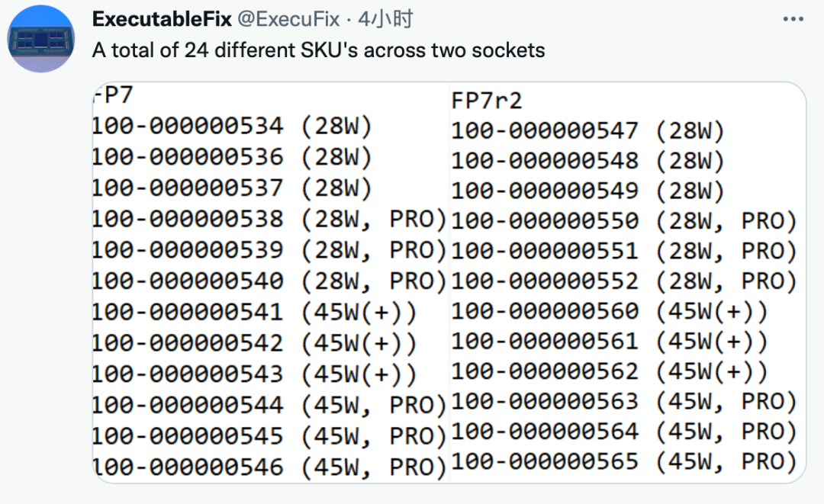
Task: Click the 100-000000541 (45W(+)) line
Action: coord(255,313)
